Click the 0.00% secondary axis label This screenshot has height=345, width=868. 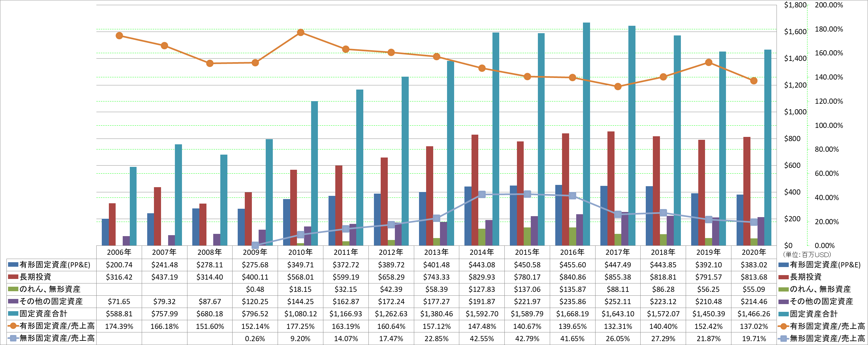coord(825,245)
